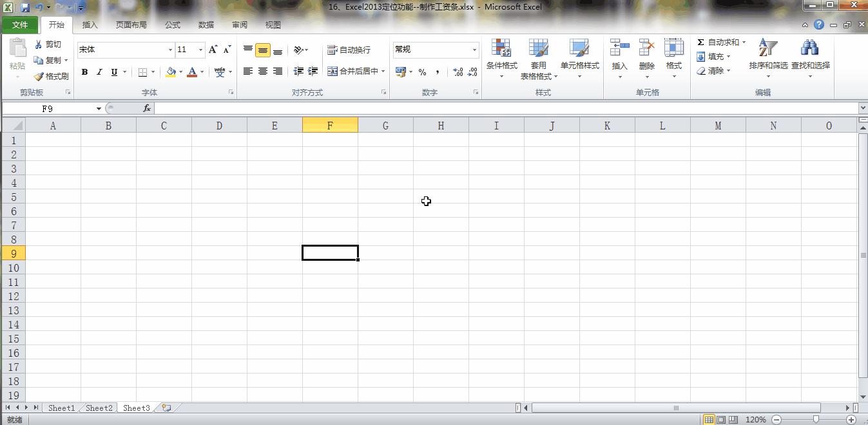
Task: Open number format 常规 dropdown
Action: [x=474, y=50]
